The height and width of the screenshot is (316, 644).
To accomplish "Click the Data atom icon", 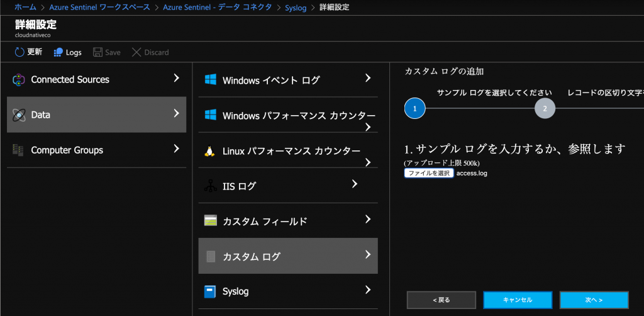I will pyautogui.click(x=19, y=115).
